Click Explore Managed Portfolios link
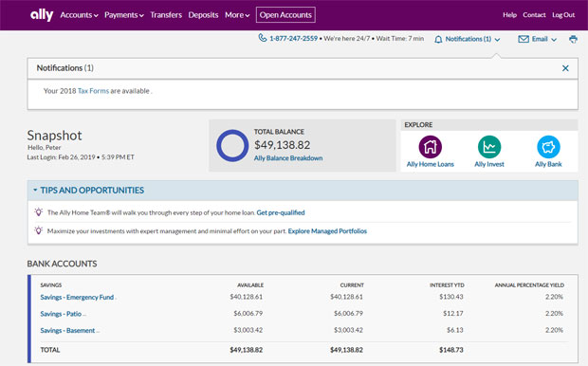The image size is (588, 366). (327, 231)
